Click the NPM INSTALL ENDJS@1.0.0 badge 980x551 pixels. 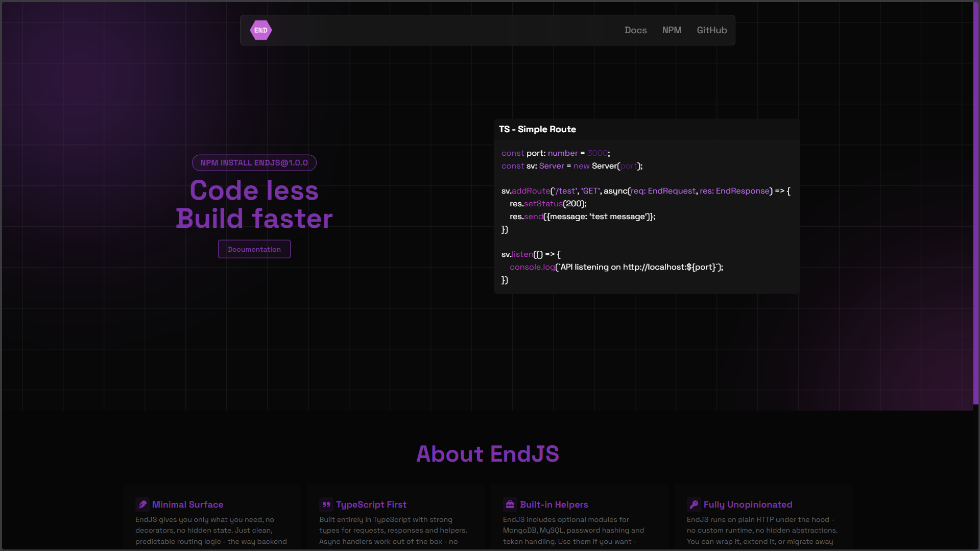254,163
